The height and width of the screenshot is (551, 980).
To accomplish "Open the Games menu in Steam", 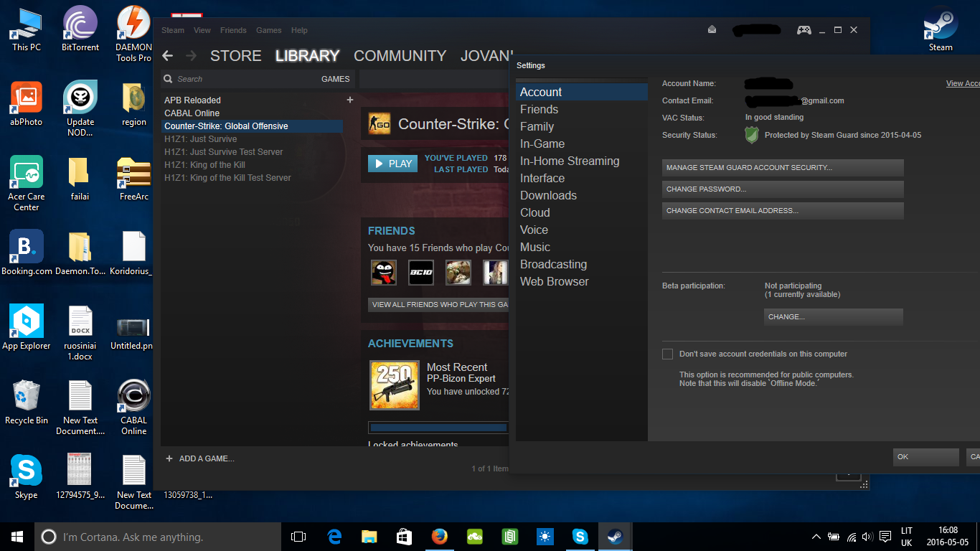I will tap(269, 30).
